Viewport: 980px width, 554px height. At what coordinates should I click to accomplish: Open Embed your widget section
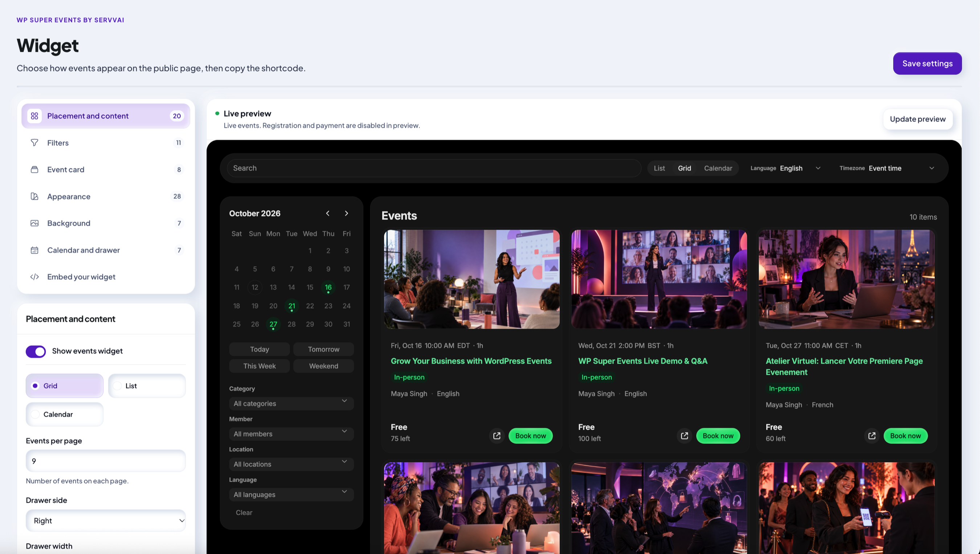coord(106,277)
